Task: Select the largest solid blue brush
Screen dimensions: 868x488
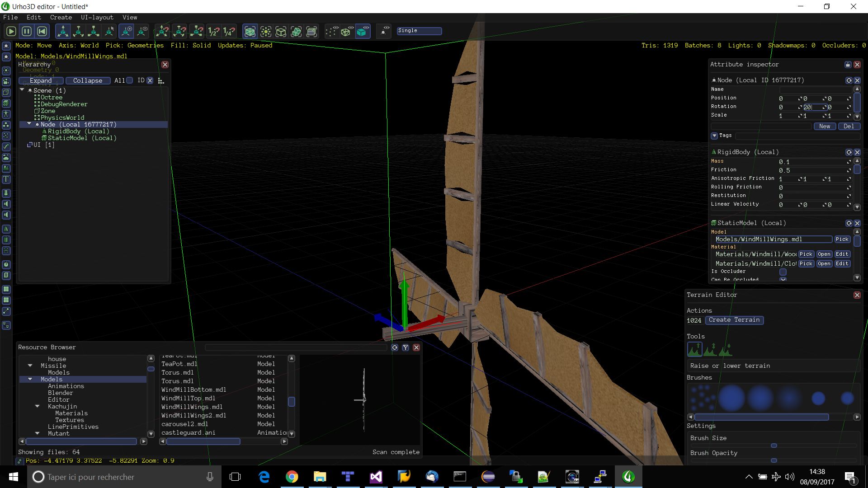Action: coord(731,398)
